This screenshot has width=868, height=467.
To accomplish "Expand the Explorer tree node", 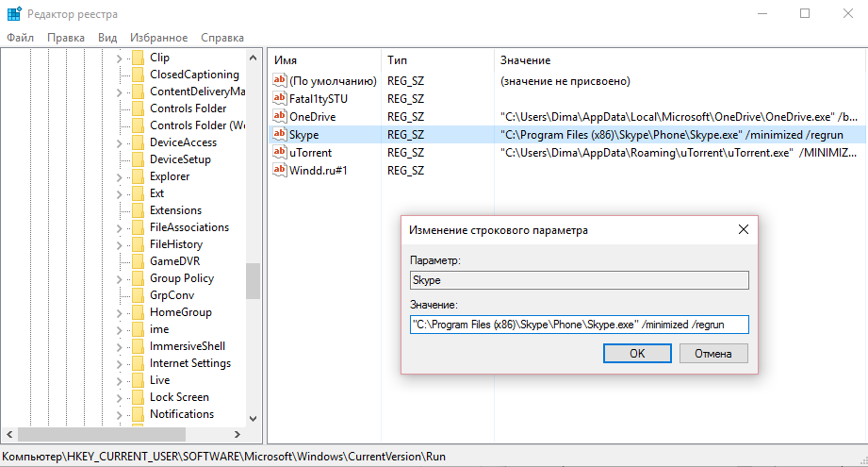I will pyautogui.click(x=119, y=176).
